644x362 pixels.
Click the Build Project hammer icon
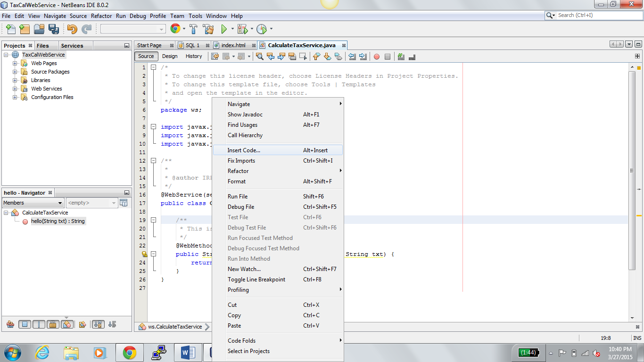[x=194, y=29]
